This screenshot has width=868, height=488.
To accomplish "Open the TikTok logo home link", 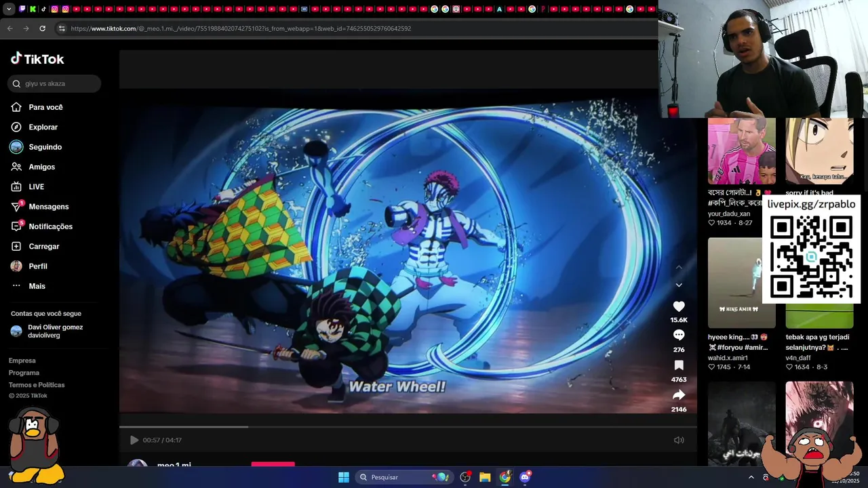I will (37, 59).
